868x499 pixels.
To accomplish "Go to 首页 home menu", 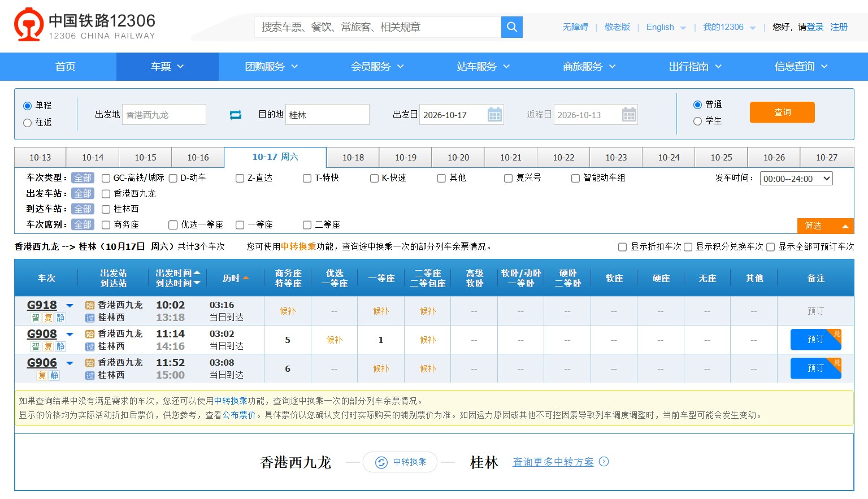I will coord(66,67).
